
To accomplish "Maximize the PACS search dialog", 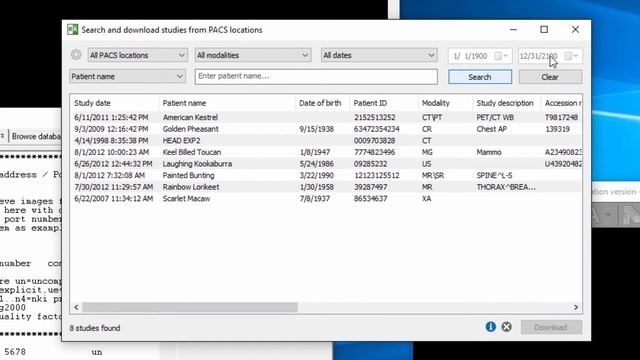I will (544, 29).
